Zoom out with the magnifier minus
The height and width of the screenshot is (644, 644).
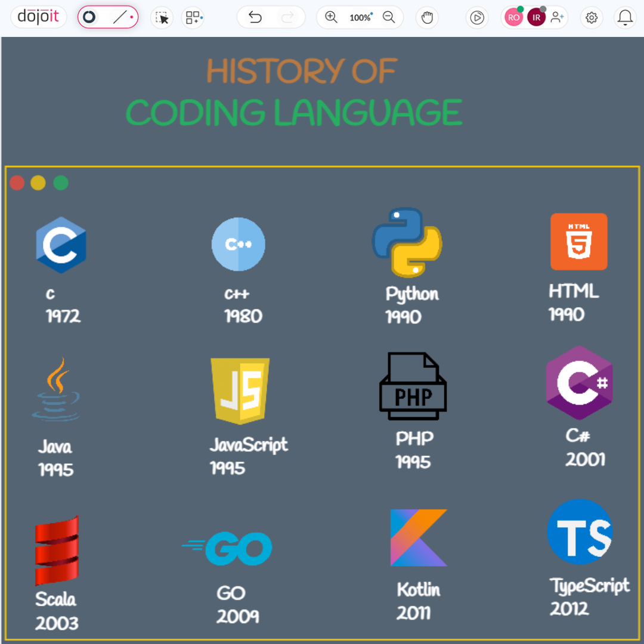tap(389, 17)
